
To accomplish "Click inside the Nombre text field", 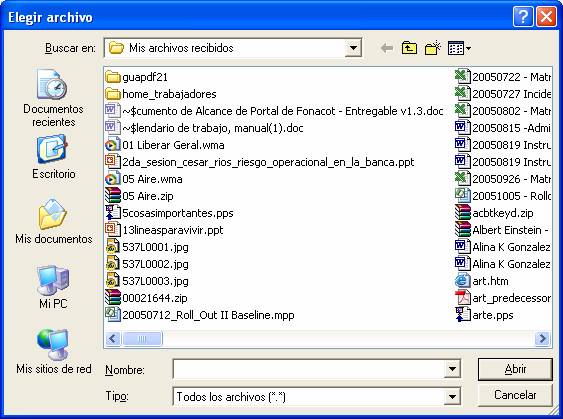I will 309,369.
